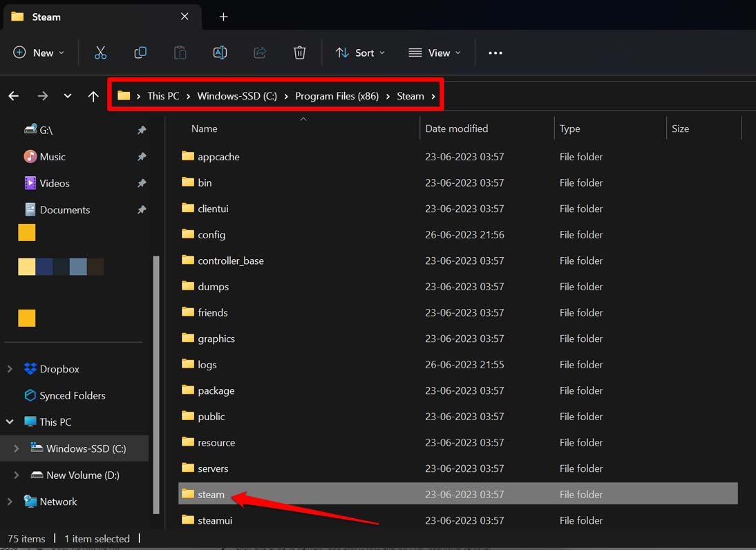Unpin Documents using its pin icon

click(142, 209)
